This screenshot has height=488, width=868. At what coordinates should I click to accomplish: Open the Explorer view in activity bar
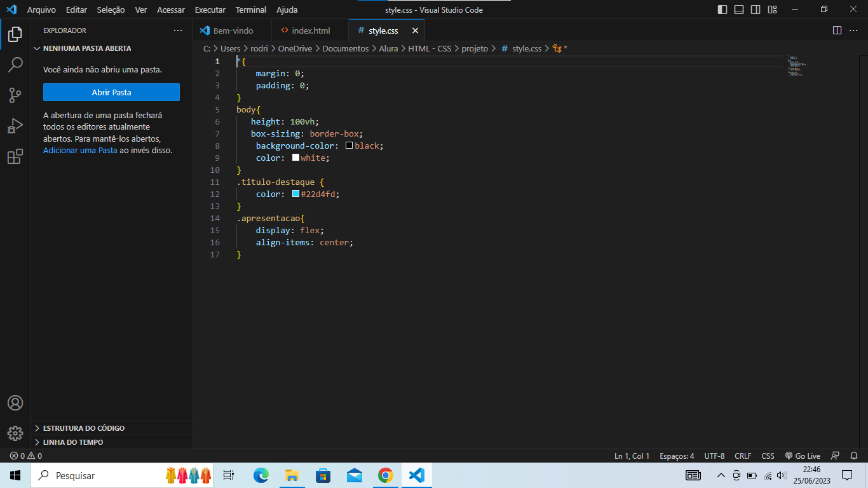[15, 34]
